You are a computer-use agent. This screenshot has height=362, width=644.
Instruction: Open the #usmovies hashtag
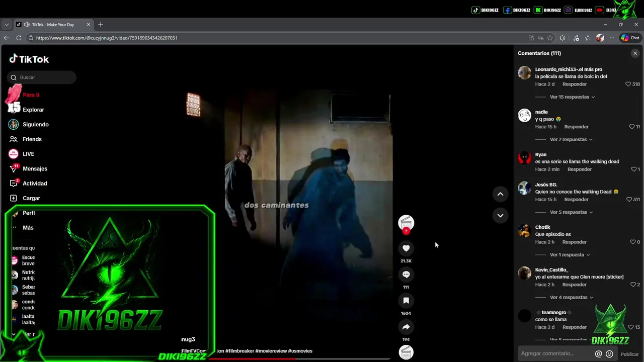click(300, 351)
